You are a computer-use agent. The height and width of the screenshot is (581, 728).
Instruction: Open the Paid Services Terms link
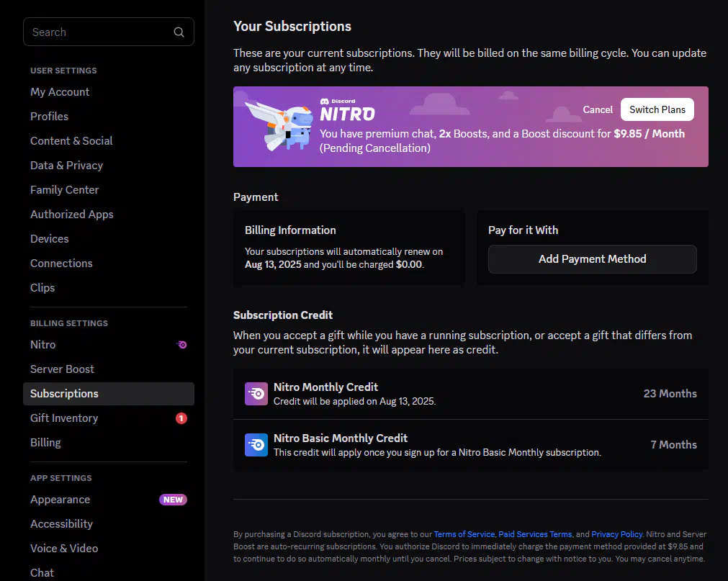[535, 534]
